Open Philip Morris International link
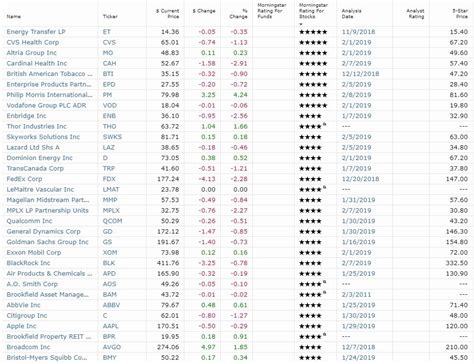This screenshot has width=474, height=364. (x=49, y=95)
